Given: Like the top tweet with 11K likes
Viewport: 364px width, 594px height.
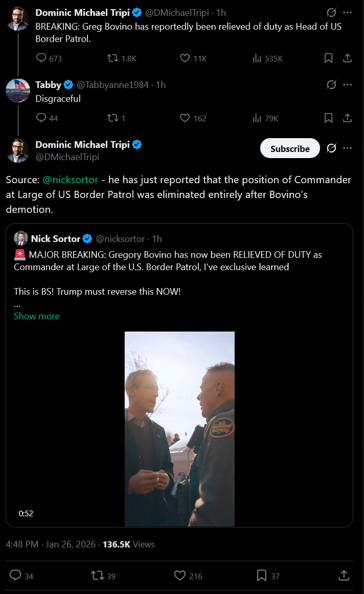Looking at the screenshot, I should click(186, 58).
